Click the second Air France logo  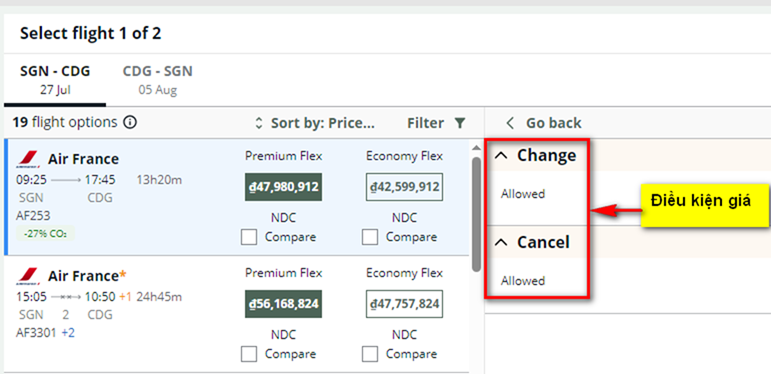point(29,276)
